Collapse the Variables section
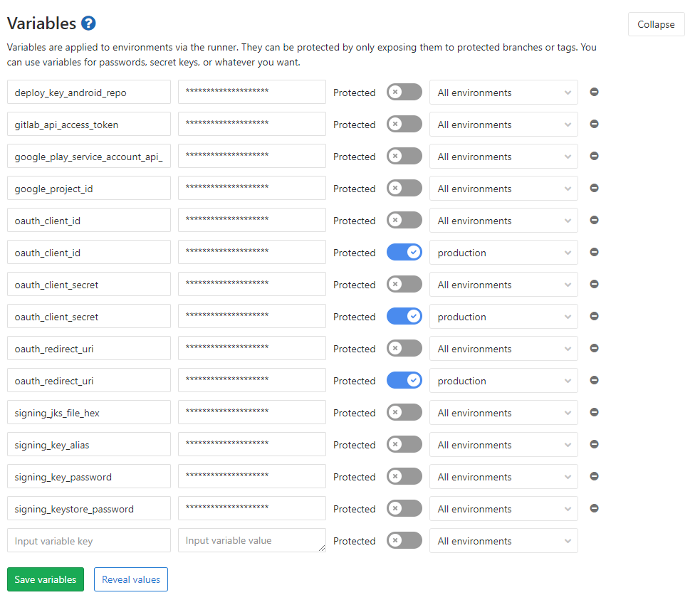Screen dimensions: 700x600 tap(657, 24)
